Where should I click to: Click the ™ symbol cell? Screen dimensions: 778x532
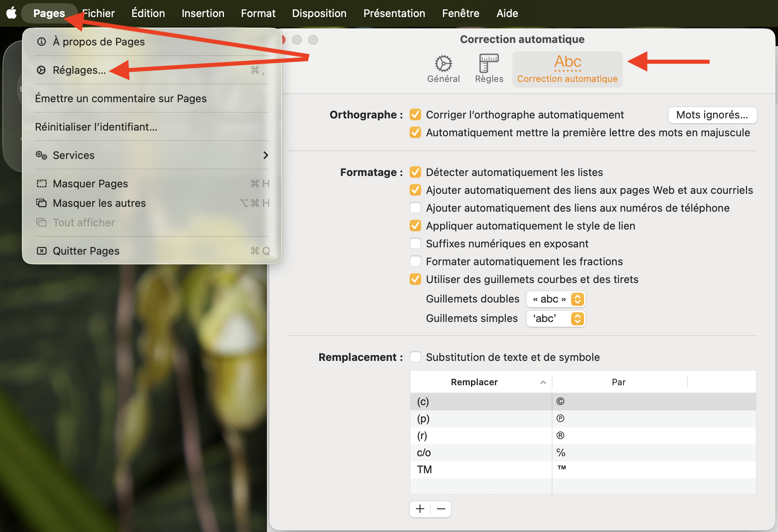tap(562, 468)
